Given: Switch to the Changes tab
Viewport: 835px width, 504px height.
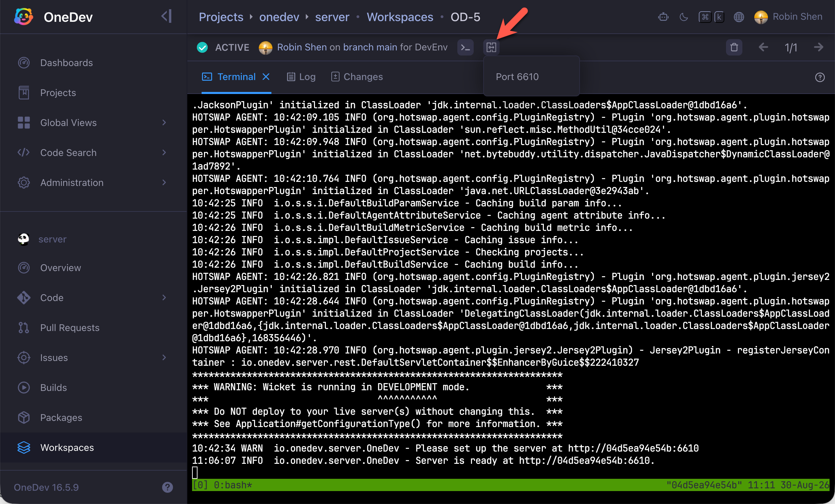Looking at the screenshot, I should (x=357, y=77).
